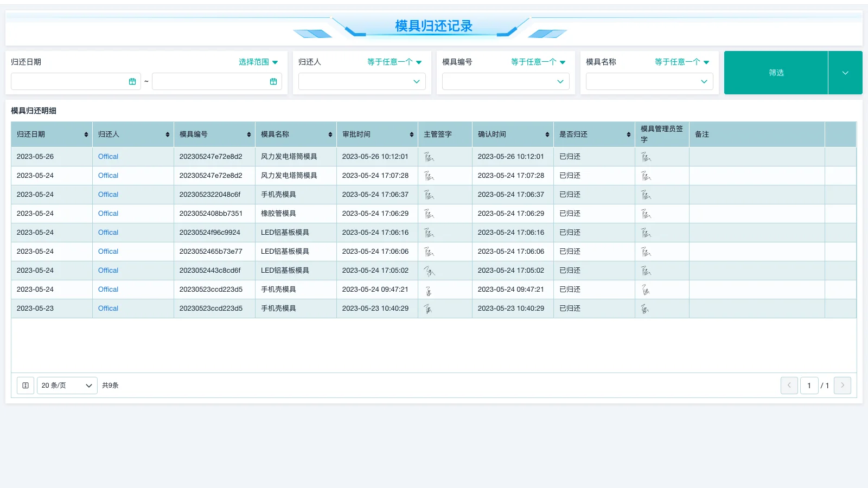Open the end date calendar picker

(273, 81)
